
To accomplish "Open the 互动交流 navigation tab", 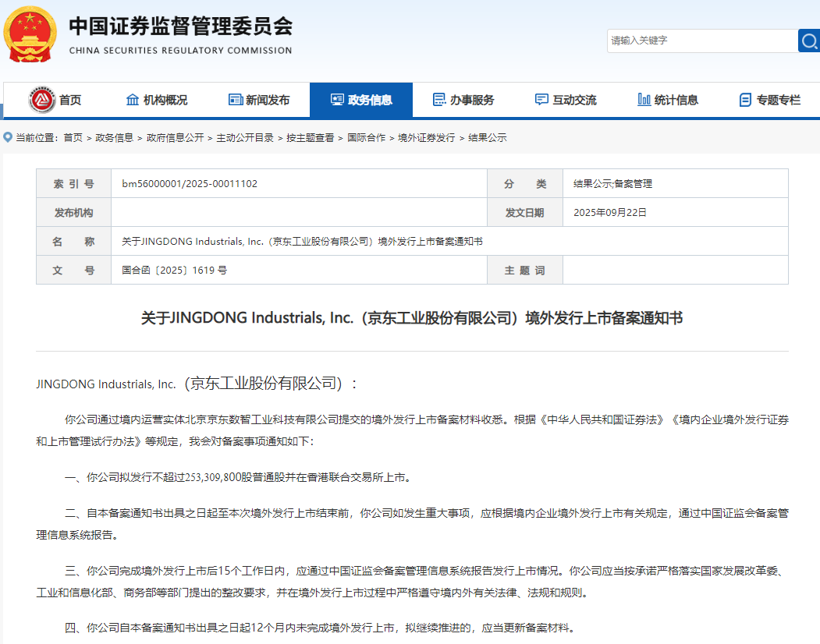I will pos(574,100).
